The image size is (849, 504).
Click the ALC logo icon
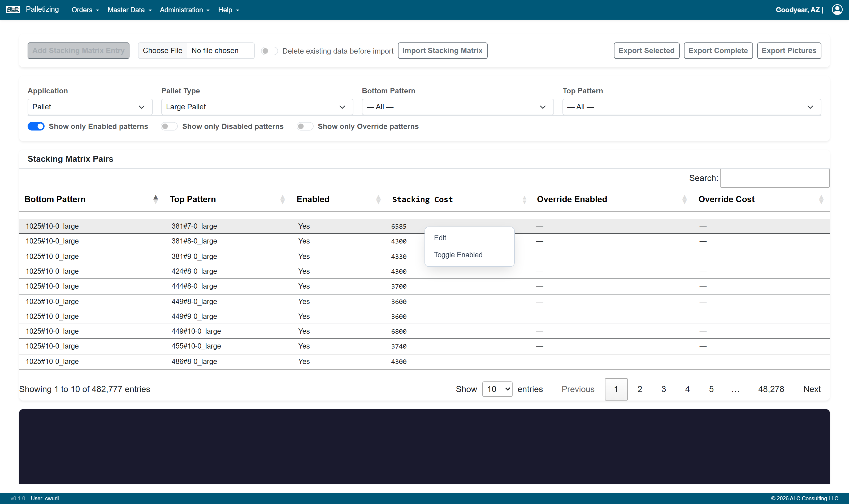pyautogui.click(x=13, y=10)
